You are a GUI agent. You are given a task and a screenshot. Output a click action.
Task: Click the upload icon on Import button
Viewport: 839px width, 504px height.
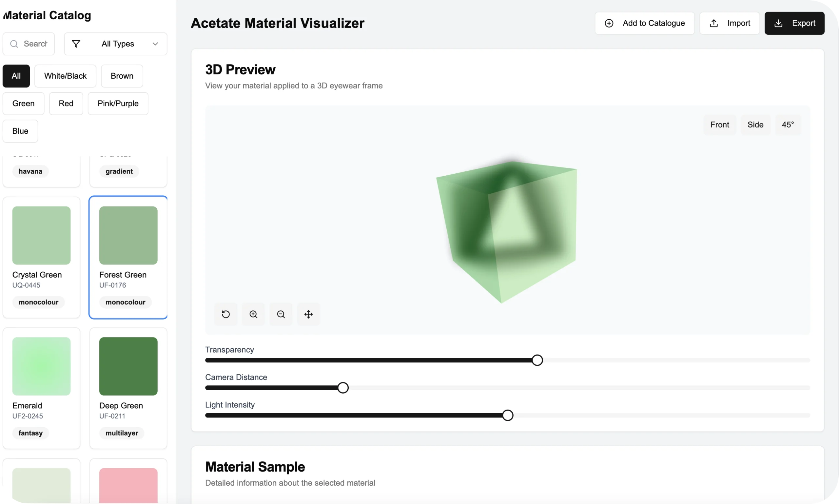pos(714,23)
